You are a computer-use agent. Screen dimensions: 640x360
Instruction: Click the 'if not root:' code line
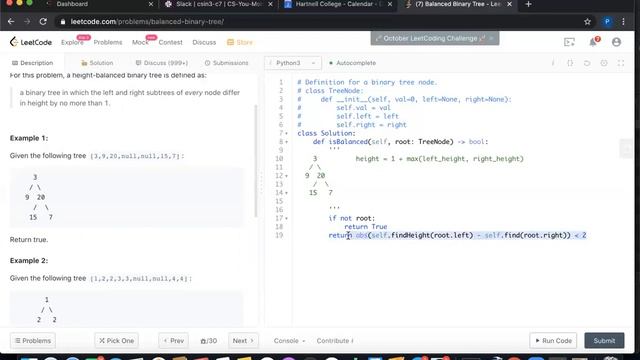click(x=351, y=218)
